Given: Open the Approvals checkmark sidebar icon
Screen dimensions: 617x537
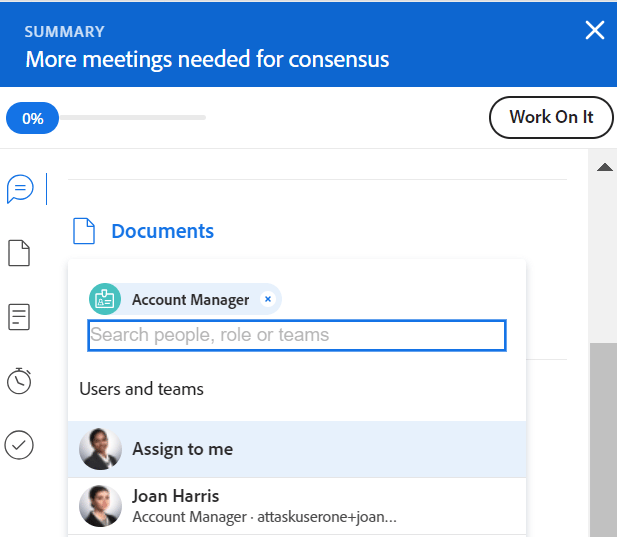Looking at the screenshot, I should pyautogui.click(x=19, y=445).
